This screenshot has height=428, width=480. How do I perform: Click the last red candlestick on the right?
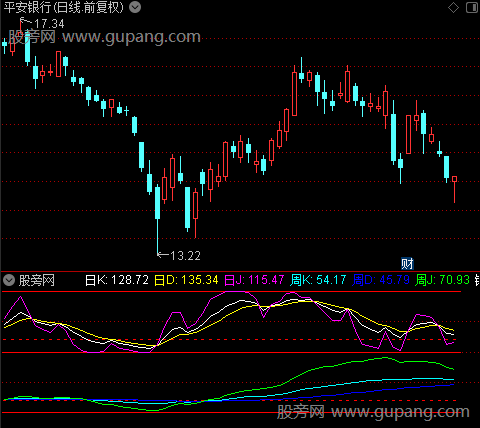(x=454, y=189)
